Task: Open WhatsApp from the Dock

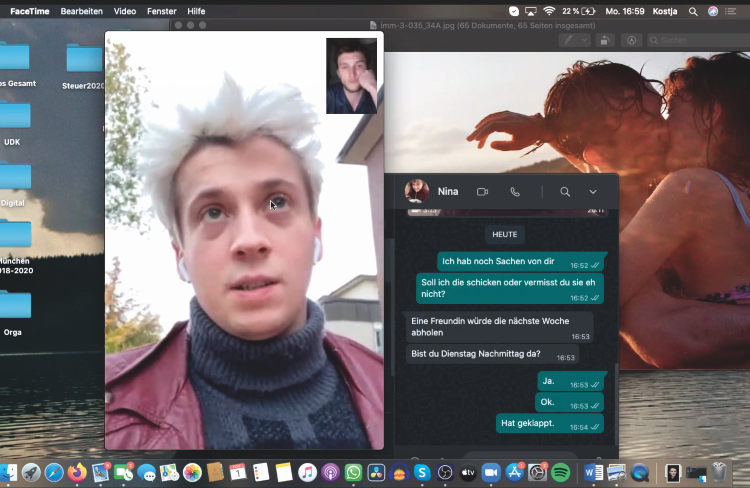Action: [x=353, y=473]
